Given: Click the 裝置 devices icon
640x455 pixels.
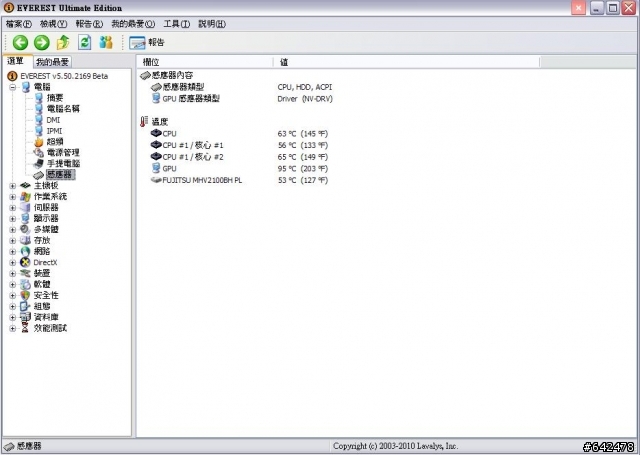Looking at the screenshot, I should [x=25, y=273].
